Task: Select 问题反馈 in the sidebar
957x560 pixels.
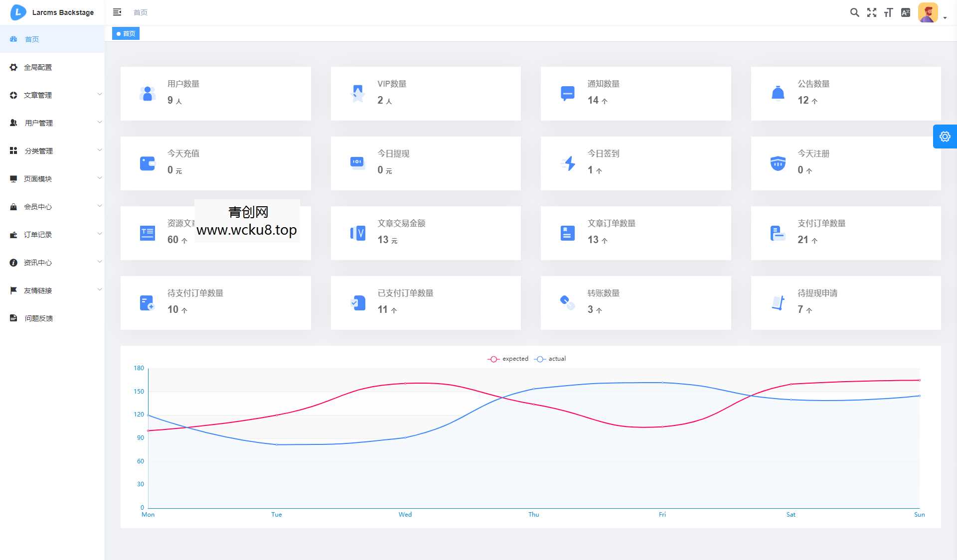Action: (38, 318)
